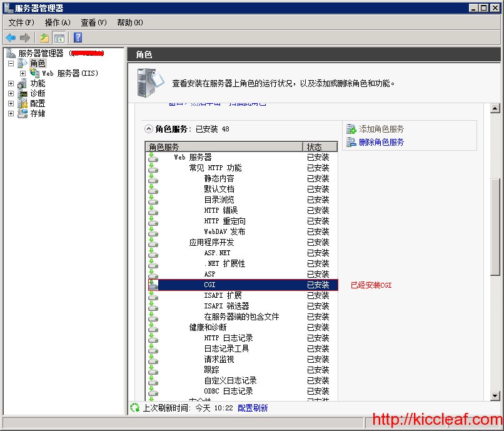The height and width of the screenshot is (431, 504).
Task: Select the .NET 扩展性 row
Action: 243,263
